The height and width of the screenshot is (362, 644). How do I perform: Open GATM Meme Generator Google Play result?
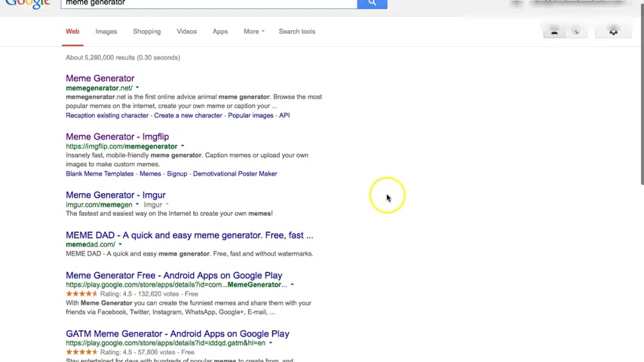tap(177, 333)
